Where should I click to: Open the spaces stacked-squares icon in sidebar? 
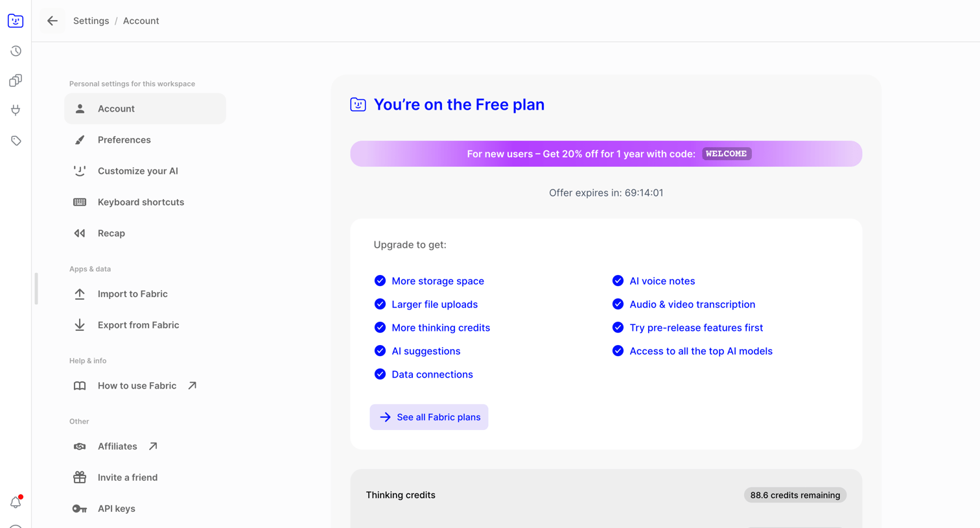pos(16,80)
